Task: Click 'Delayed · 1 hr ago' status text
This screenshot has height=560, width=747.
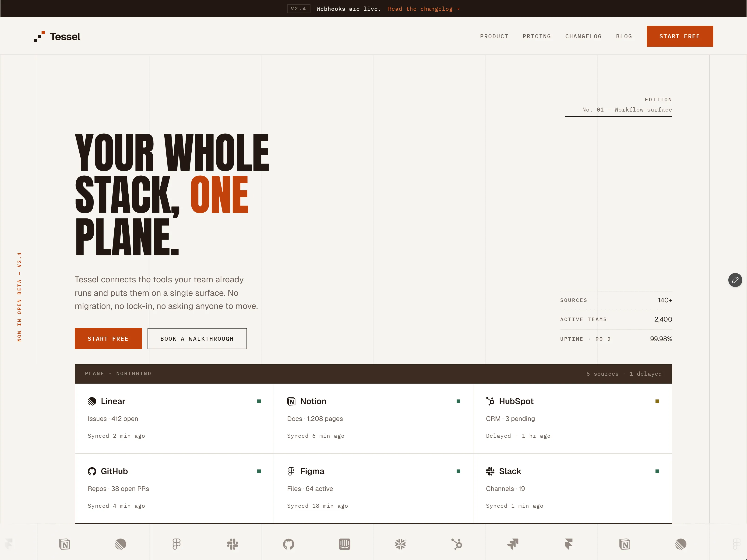Action: click(x=518, y=436)
